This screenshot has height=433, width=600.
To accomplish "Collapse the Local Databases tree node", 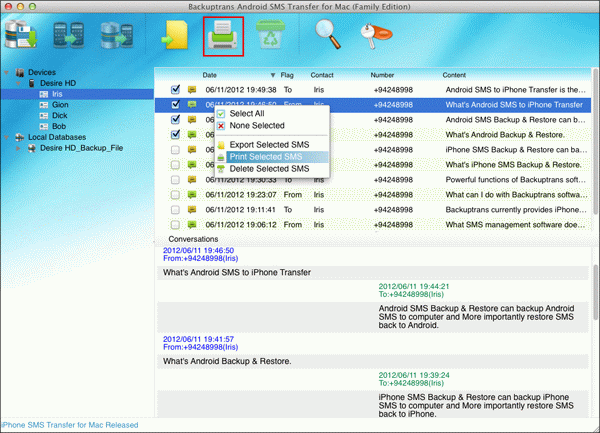I will pyautogui.click(x=7, y=137).
